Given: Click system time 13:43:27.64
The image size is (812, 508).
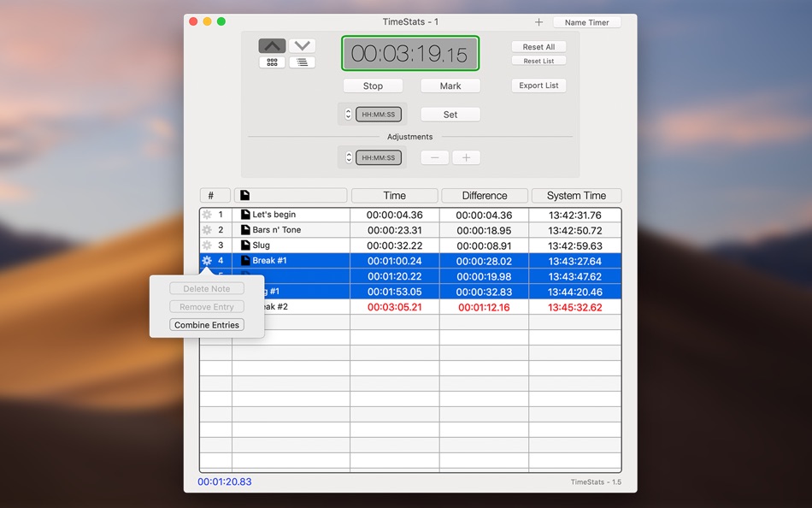Looking at the screenshot, I should (x=575, y=261).
